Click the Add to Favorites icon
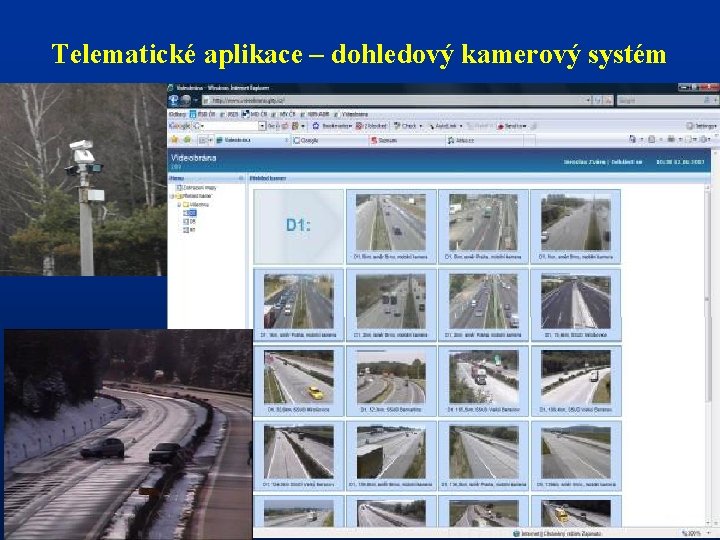This screenshot has height=540, width=720. 187,140
